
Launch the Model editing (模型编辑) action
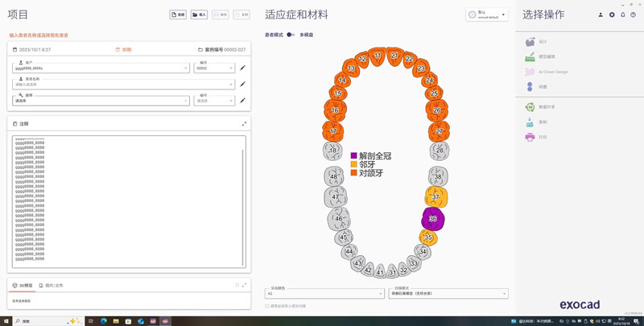(x=540, y=56)
